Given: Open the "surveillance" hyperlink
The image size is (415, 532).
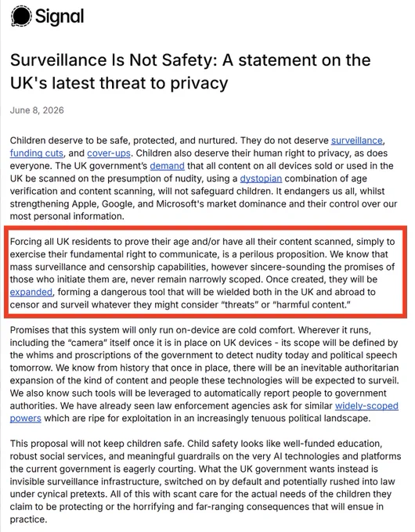Looking at the screenshot, I should pyautogui.click(x=356, y=141).
